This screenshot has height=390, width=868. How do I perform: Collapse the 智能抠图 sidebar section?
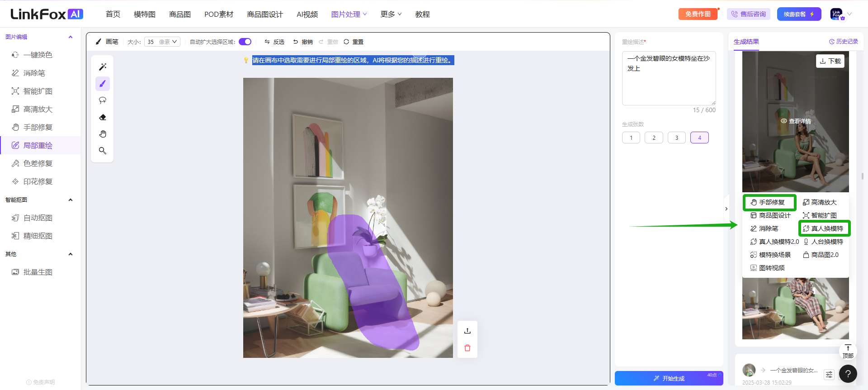(71, 200)
